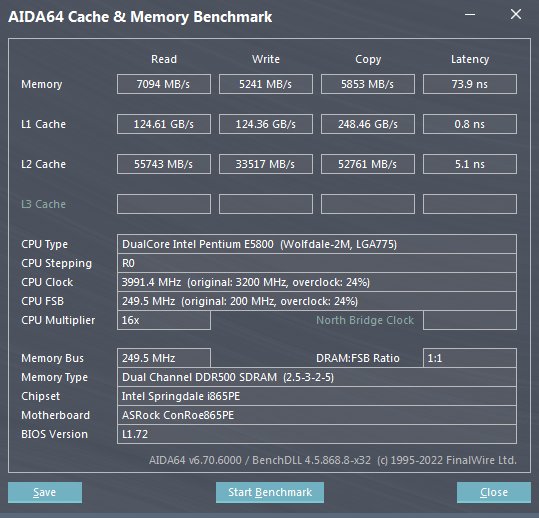Click L1 Cache Copy 248.46 GB/s value

(x=368, y=124)
